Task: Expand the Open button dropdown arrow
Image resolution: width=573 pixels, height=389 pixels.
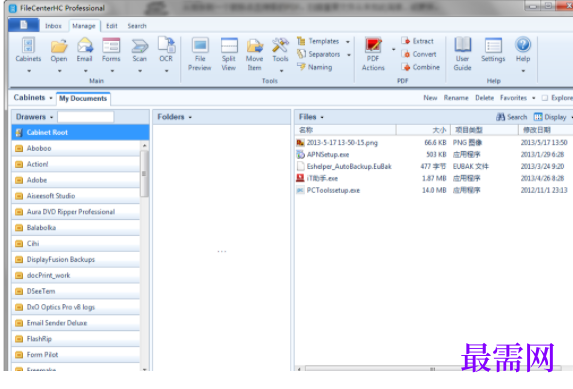Action: (60, 71)
